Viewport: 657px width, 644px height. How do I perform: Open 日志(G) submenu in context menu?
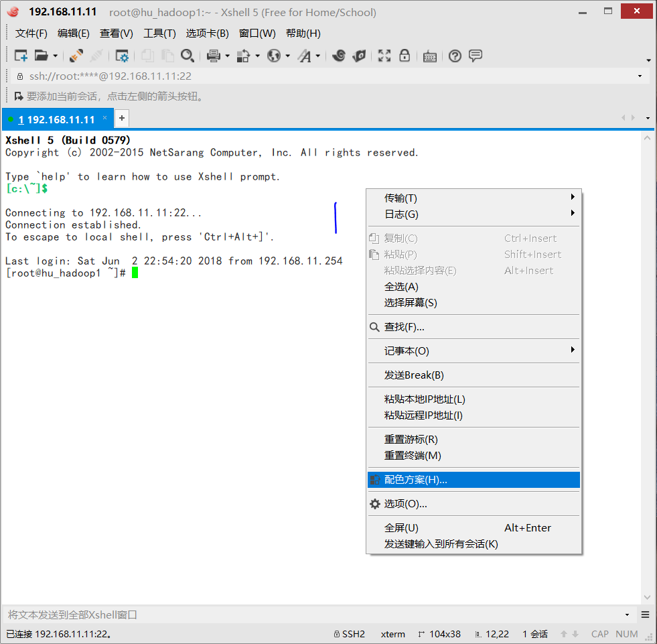474,214
